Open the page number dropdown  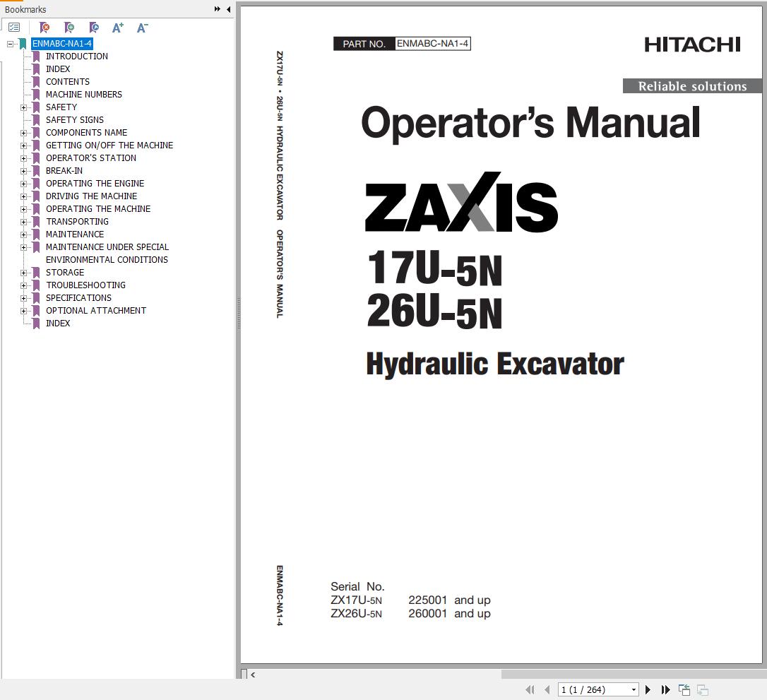(x=634, y=689)
